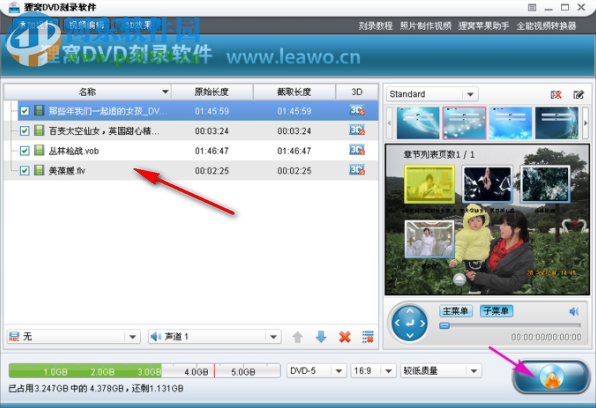This screenshot has width=596, height=408.
Task: Switch preview to 子菜单
Action: [x=496, y=311]
